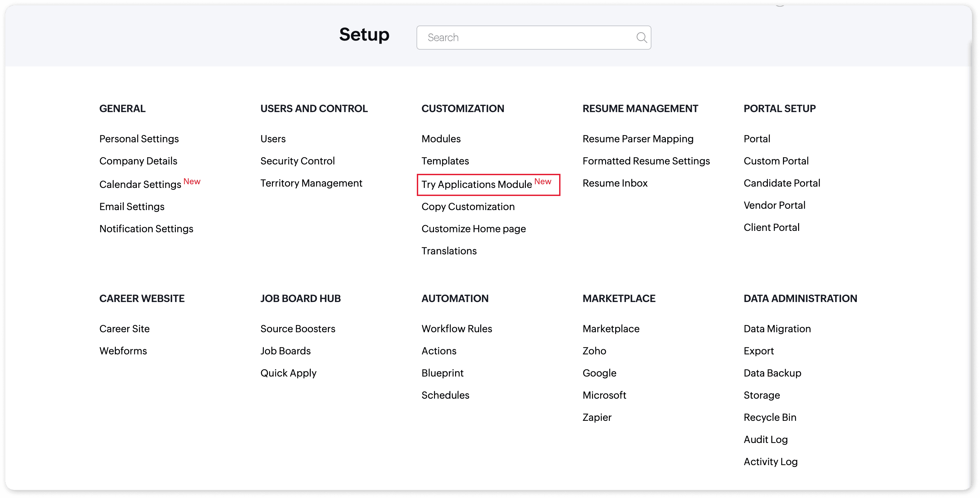Open the Recycle Bin
The height and width of the screenshot is (498, 980).
pos(770,417)
